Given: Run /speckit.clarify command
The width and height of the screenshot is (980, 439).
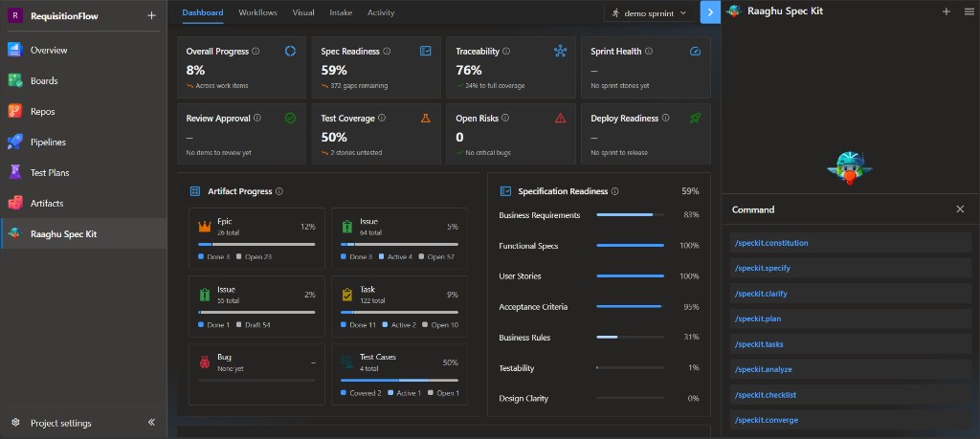Looking at the screenshot, I should click(850, 294).
